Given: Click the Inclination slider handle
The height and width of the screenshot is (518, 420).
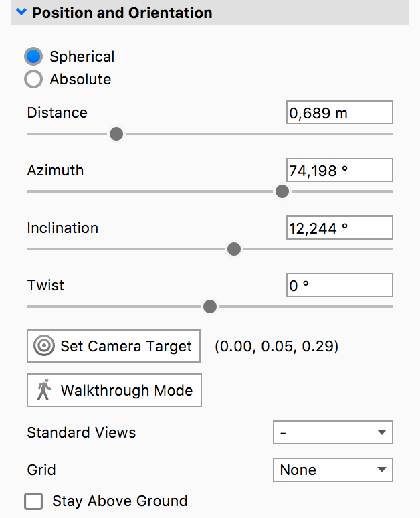Looking at the screenshot, I should pyautogui.click(x=233, y=249).
